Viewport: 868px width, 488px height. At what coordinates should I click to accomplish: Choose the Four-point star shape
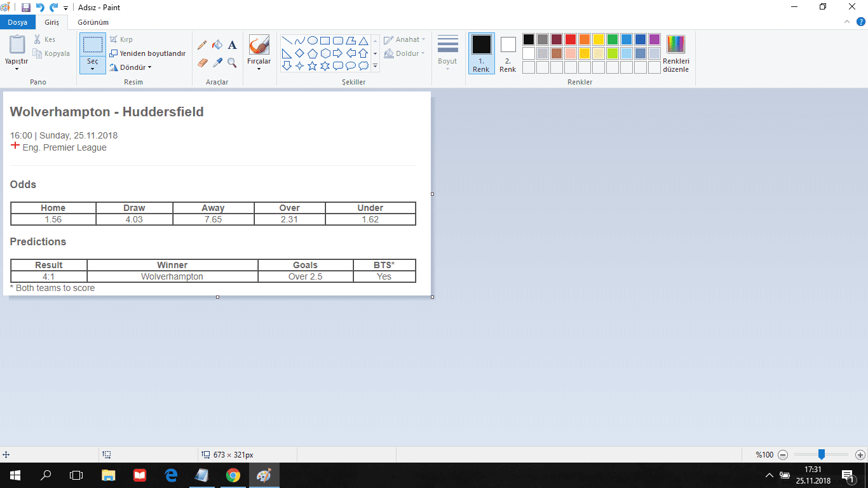point(300,66)
